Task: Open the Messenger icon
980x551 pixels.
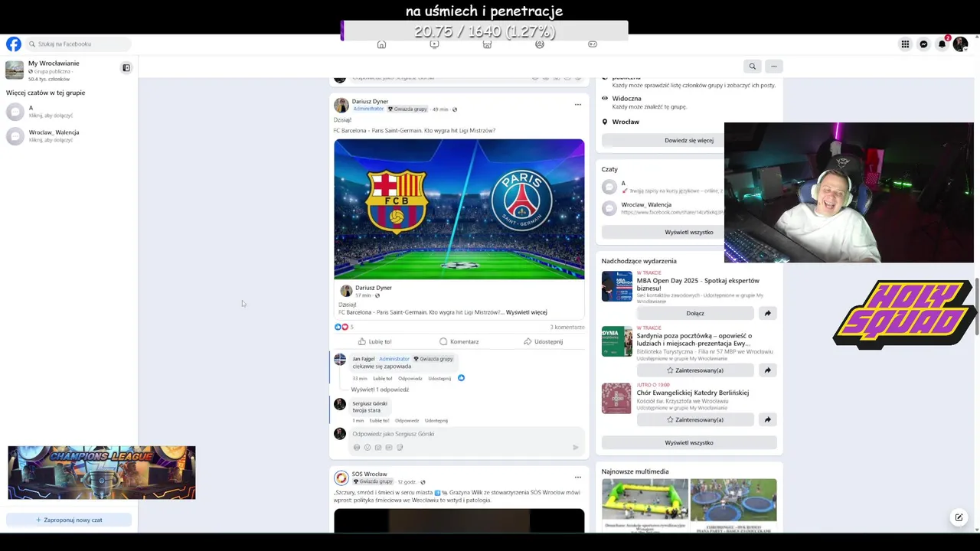Action: pos(923,44)
